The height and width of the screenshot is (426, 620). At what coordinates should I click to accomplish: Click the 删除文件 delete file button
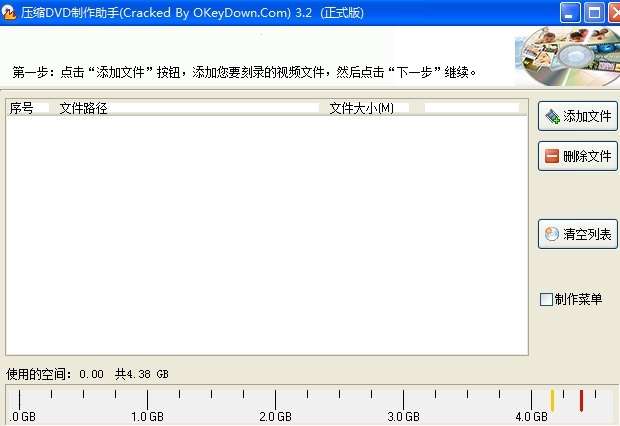577,156
